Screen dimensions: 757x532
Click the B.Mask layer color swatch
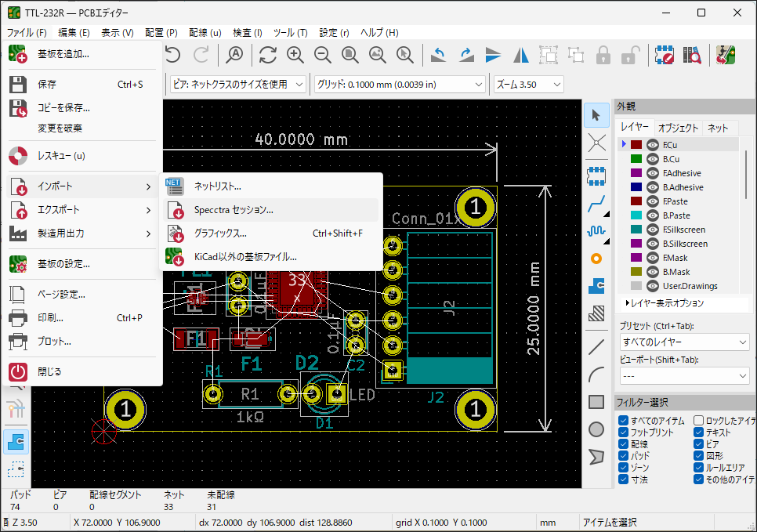(636, 272)
